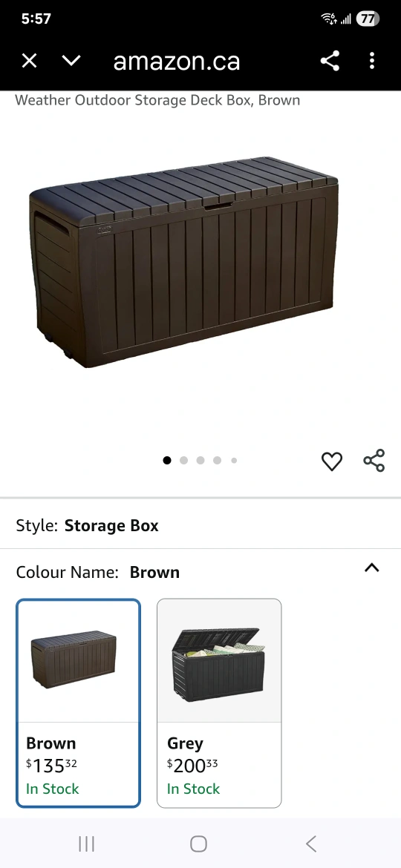Viewport: 401px width, 868px height.
Task: Collapse the Colour Name section
Action: [371, 568]
